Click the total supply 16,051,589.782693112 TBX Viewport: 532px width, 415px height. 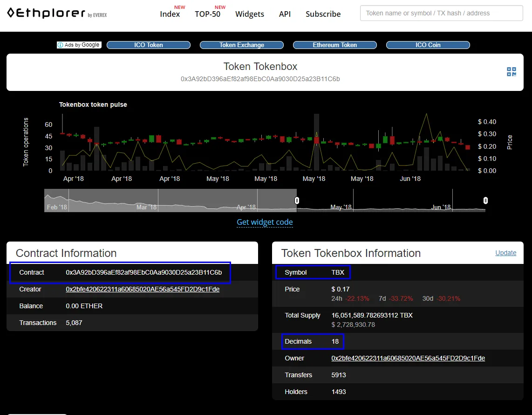click(x=372, y=315)
